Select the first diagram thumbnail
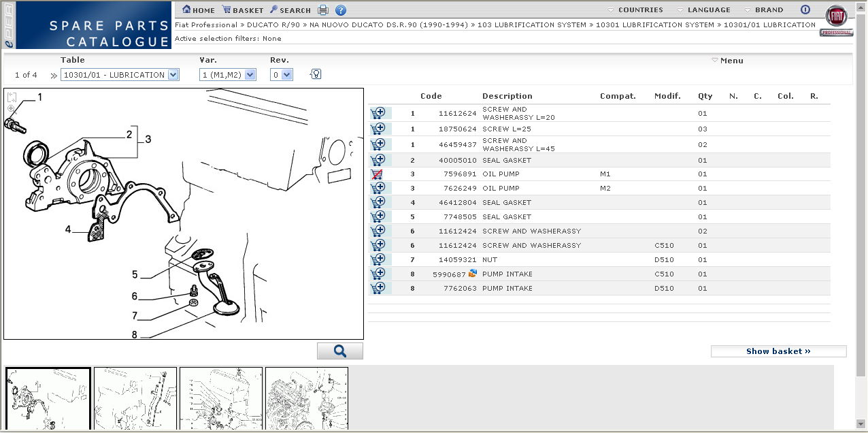The image size is (868, 433). [x=48, y=399]
